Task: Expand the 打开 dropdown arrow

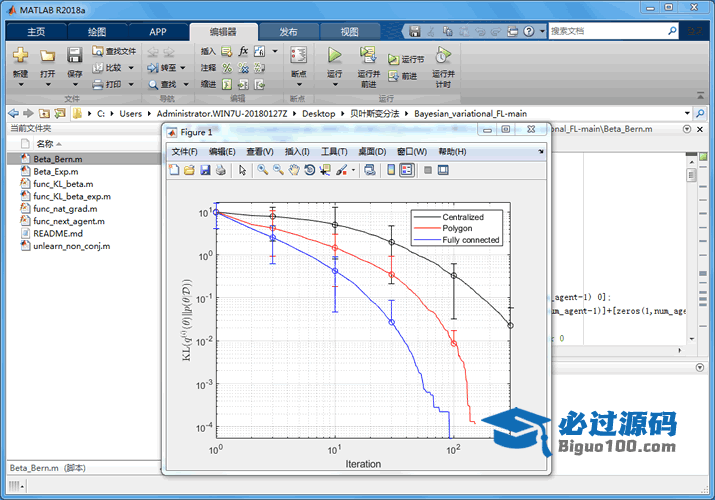Action: point(48,84)
